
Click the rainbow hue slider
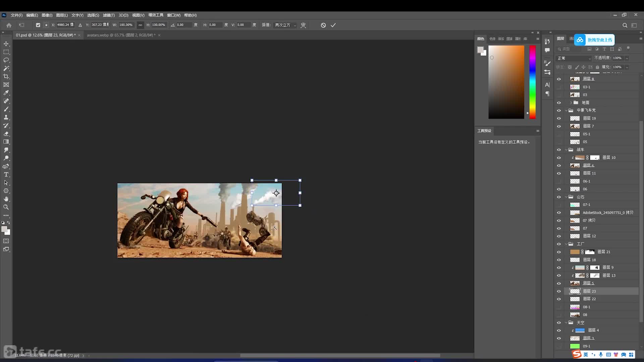pyautogui.click(x=532, y=82)
